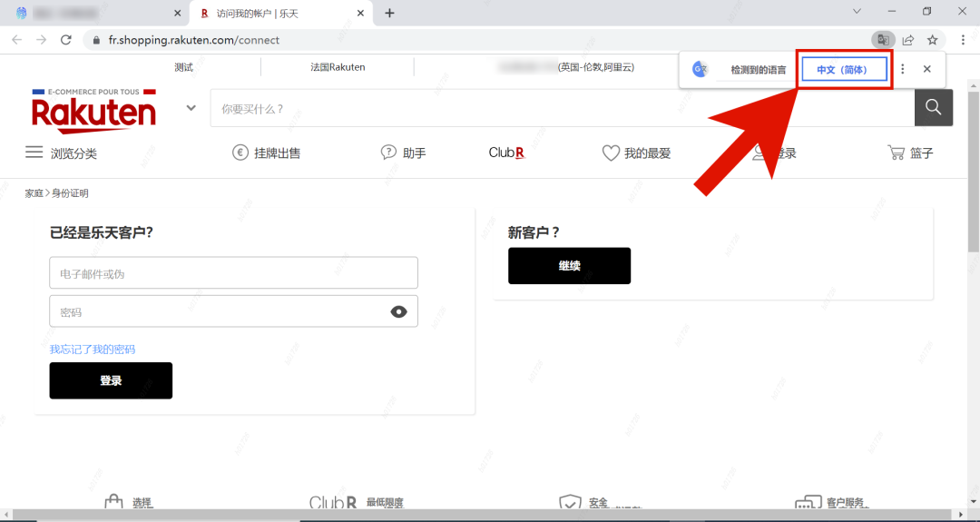Click the 继续 button for new customers

pyautogui.click(x=569, y=266)
